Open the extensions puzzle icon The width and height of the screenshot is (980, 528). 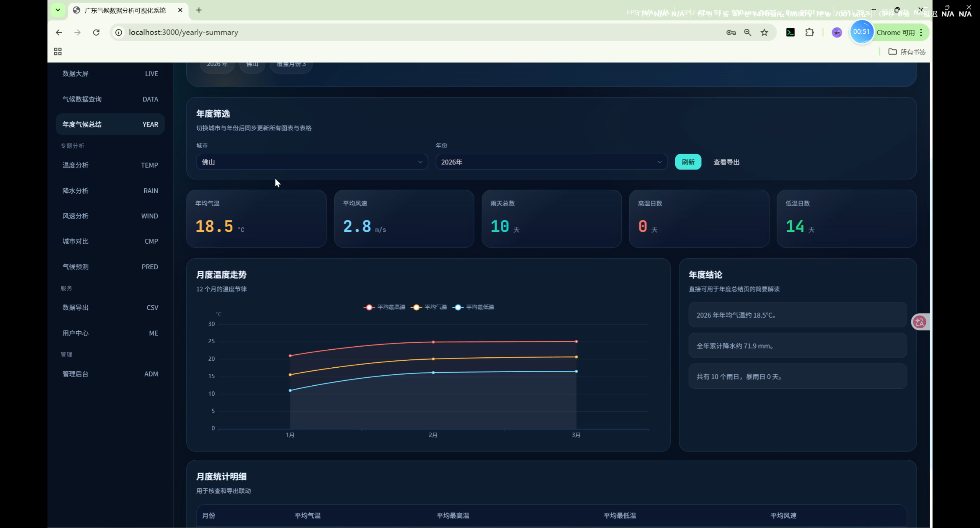pyautogui.click(x=809, y=33)
